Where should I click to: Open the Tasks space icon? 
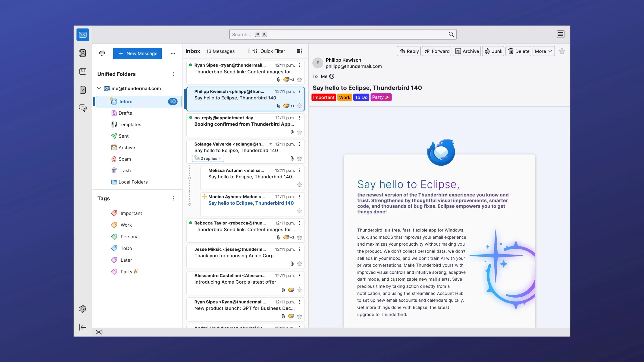83,90
